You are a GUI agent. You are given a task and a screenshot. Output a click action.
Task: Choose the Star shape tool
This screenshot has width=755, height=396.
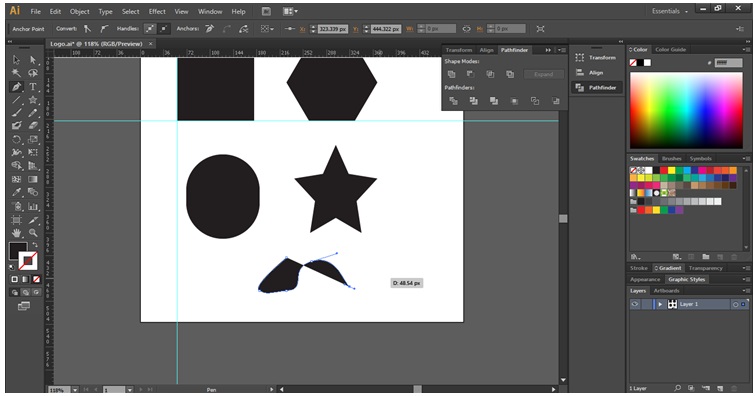(33, 100)
